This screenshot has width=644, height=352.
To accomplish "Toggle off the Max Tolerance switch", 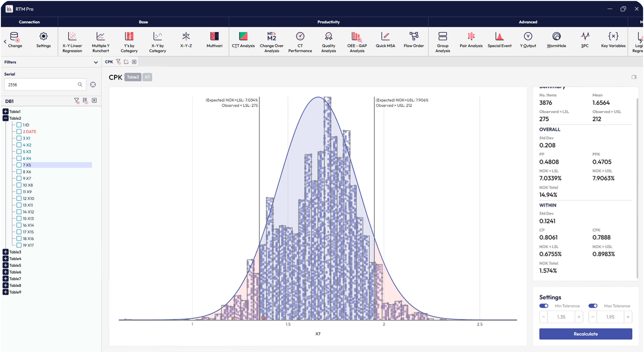I will 593,305.
